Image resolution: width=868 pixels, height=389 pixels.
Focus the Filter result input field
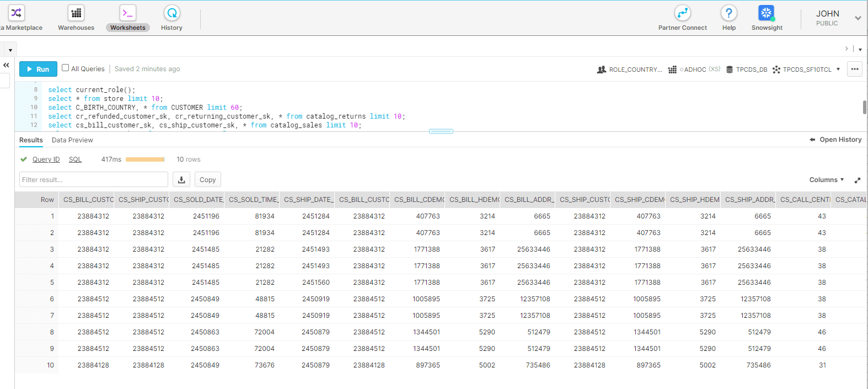pyautogui.click(x=94, y=179)
